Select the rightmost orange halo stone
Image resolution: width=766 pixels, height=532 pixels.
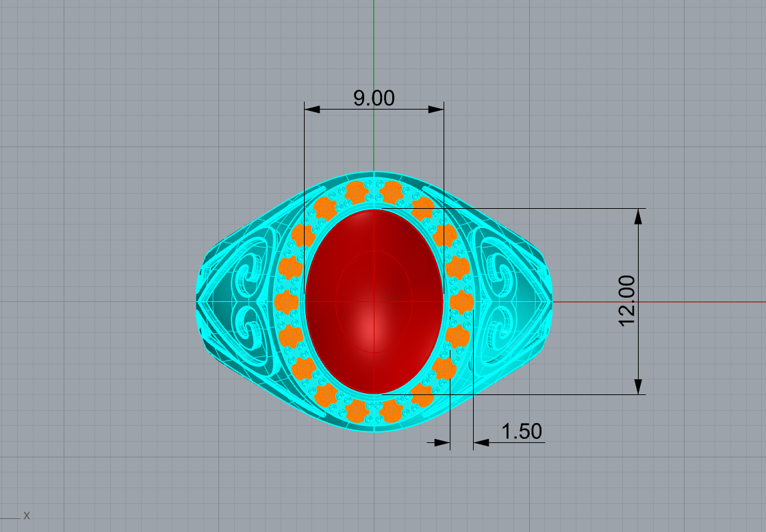(x=461, y=302)
